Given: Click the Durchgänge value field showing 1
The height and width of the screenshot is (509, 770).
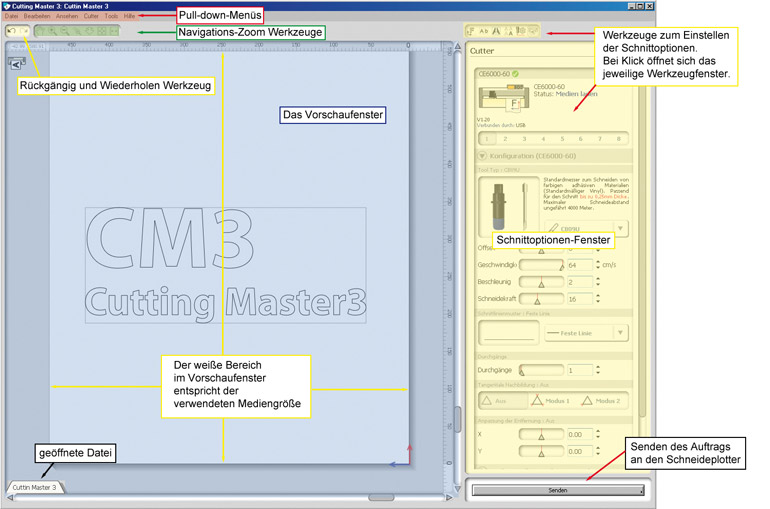Looking at the screenshot, I should [580, 370].
